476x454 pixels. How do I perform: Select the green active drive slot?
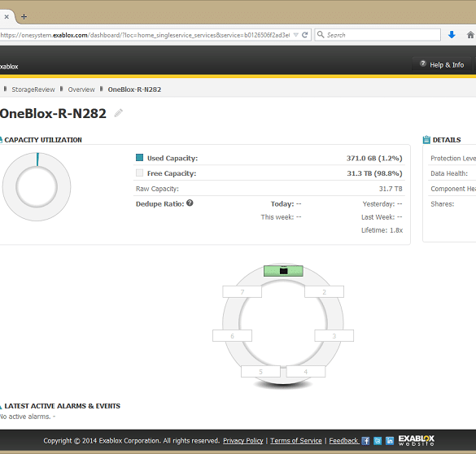283,271
